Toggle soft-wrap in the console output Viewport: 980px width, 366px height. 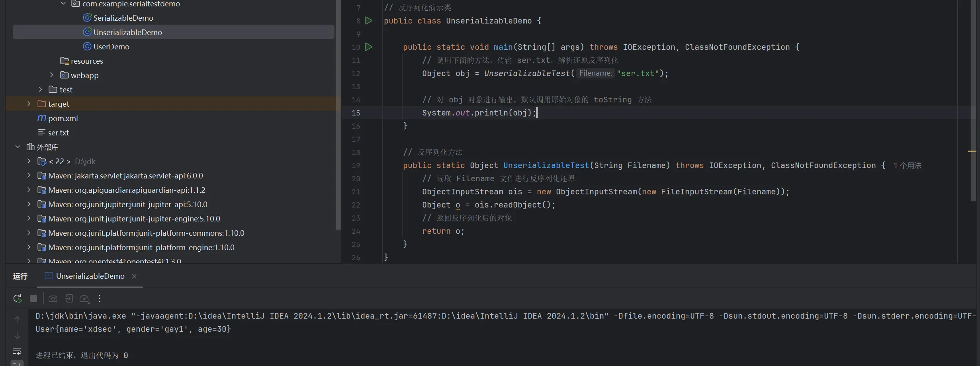pos(17,351)
